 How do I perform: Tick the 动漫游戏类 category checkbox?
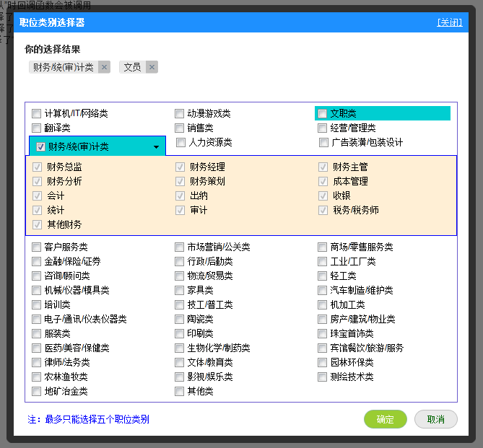180,113
